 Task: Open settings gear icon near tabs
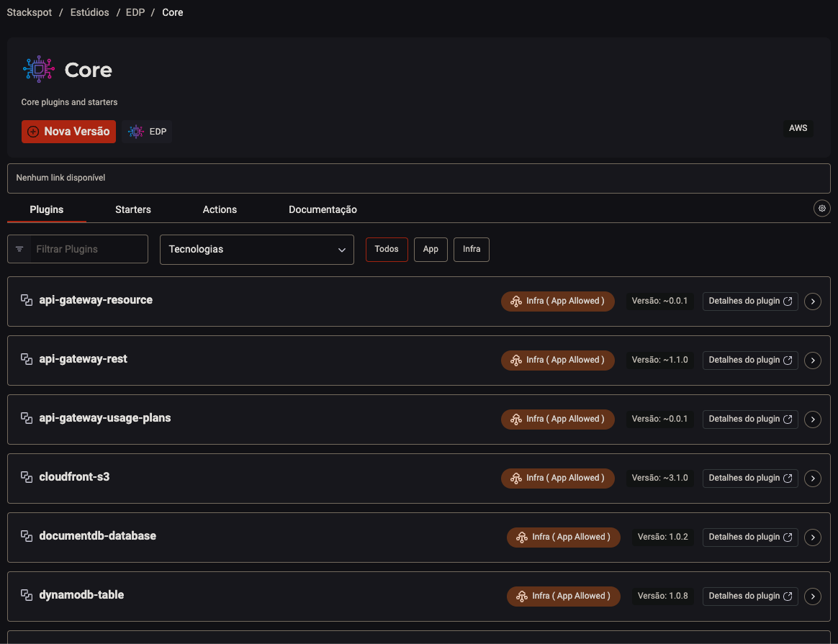[x=822, y=208]
